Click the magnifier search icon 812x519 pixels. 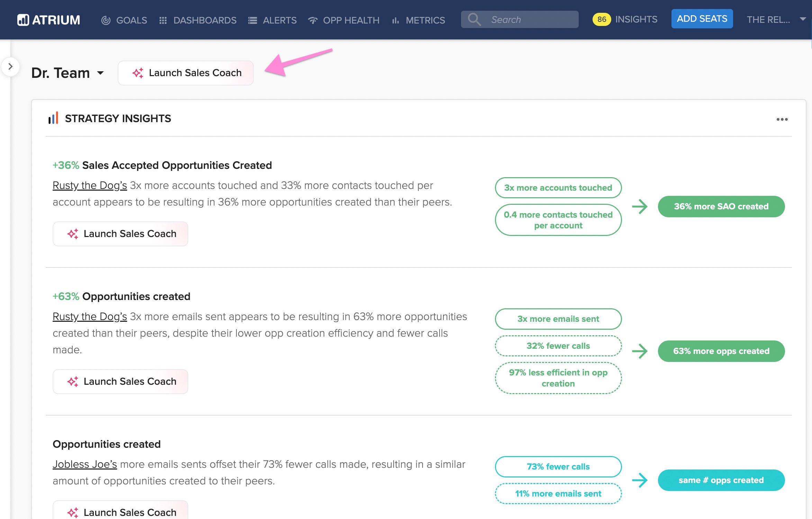click(475, 19)
